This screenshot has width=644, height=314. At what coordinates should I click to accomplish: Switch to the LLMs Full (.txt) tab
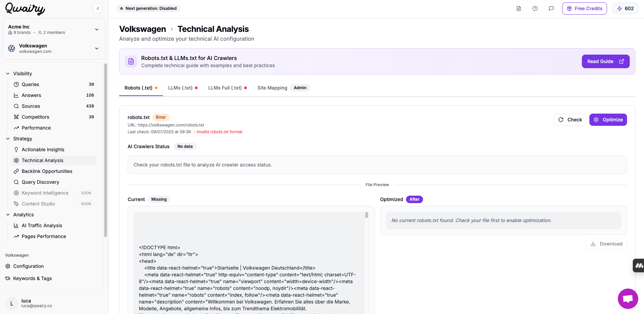coord(227,88)
